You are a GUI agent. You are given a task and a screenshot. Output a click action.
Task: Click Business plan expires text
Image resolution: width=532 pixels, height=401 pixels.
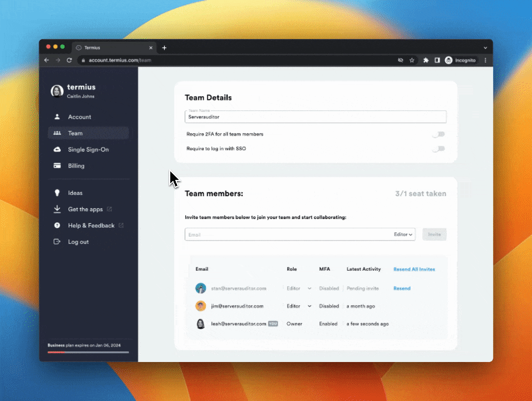[84, 345]
